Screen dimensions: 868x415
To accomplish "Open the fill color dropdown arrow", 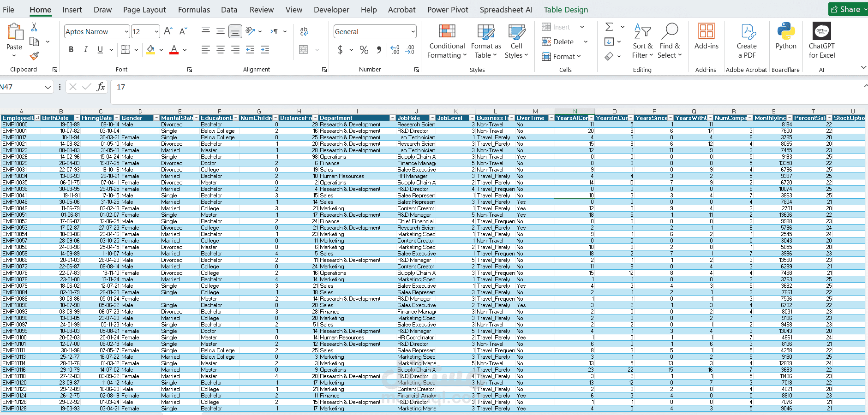I will coord(161,50).
